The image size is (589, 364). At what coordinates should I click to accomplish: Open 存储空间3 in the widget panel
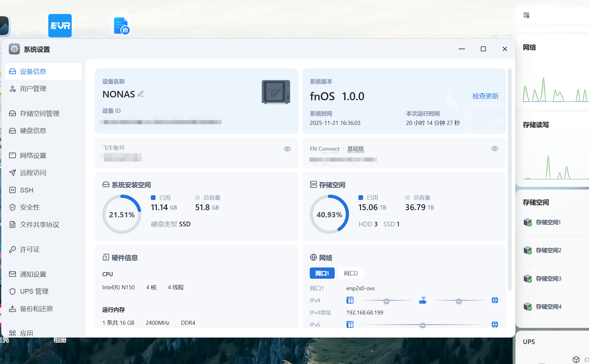[x=548, y=278]
